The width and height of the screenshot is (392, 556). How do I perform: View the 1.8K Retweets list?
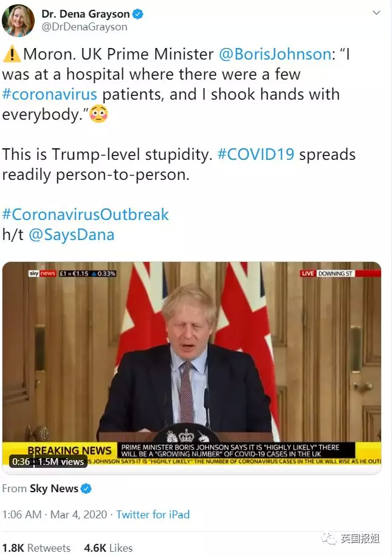pyautogui.click(x=36, y=548)
